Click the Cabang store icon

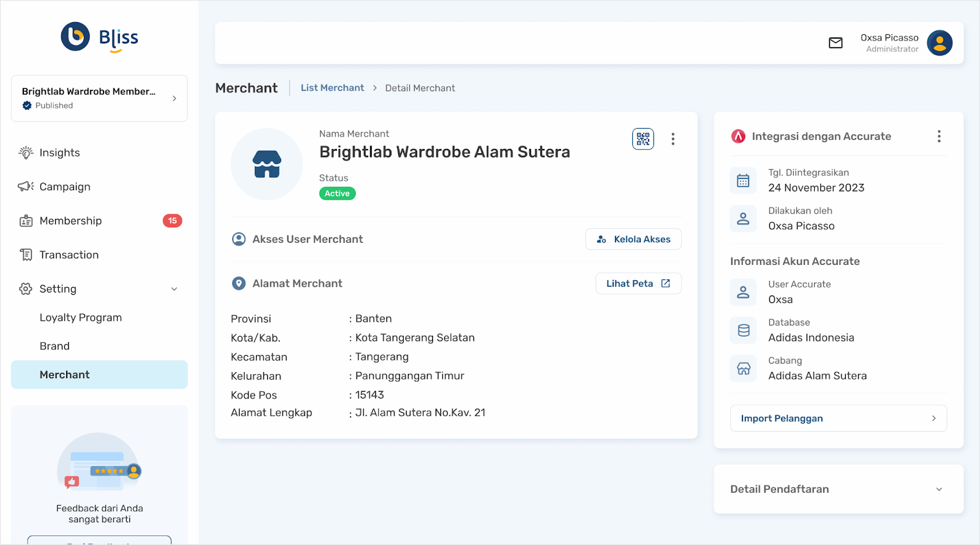744,368
